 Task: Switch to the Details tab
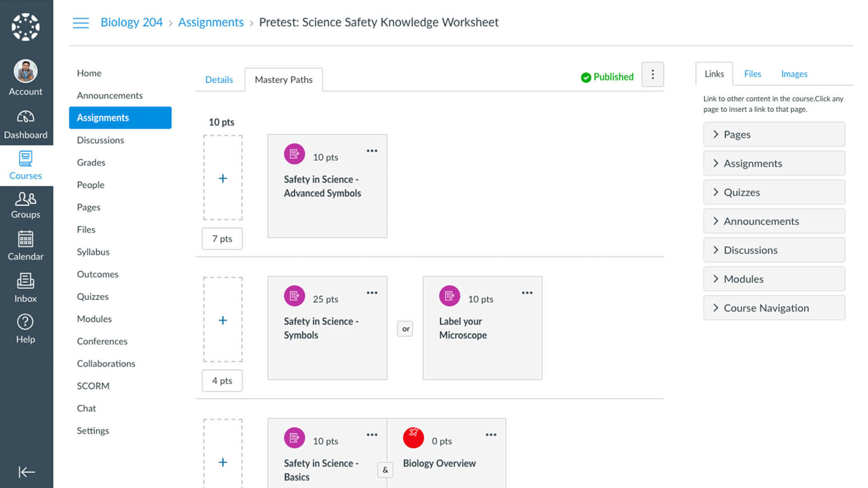pyautogui.click(x=219, y=80)
